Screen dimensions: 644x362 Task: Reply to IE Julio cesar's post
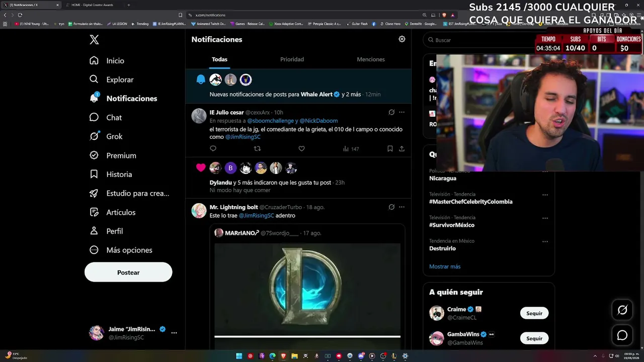213,148
